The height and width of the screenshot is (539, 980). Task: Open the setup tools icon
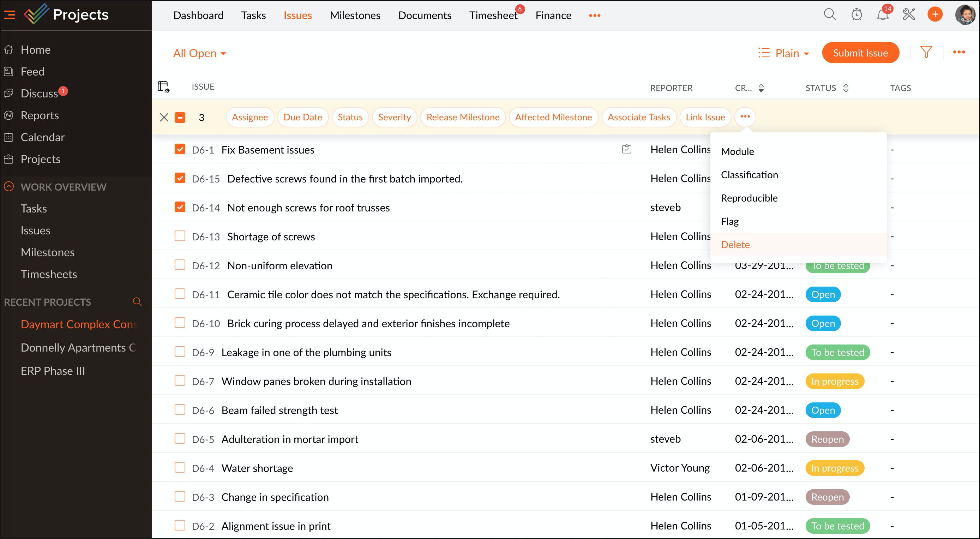[908, 15]
